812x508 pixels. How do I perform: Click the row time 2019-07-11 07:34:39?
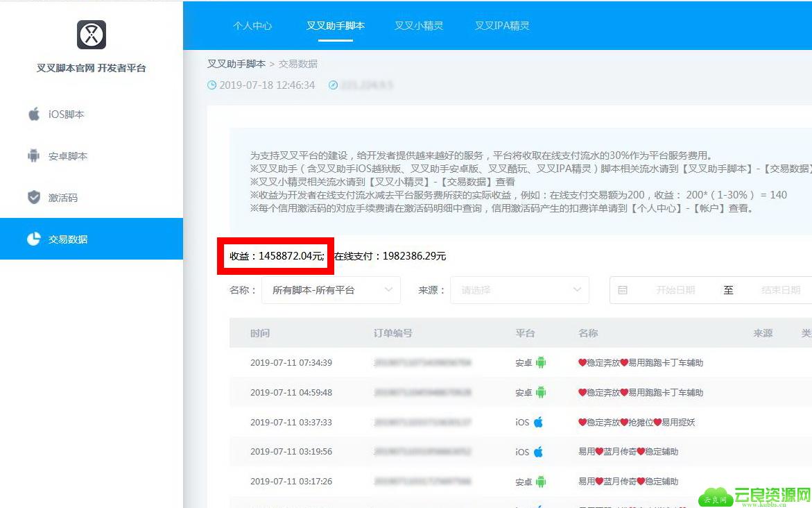(291, 363)
